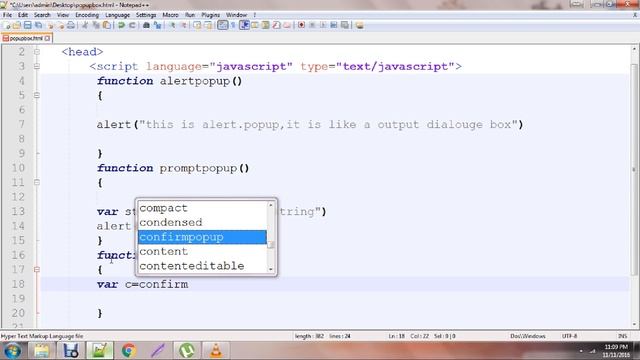Open the Run menu
The image size is (640, 360).
[190, 15]
